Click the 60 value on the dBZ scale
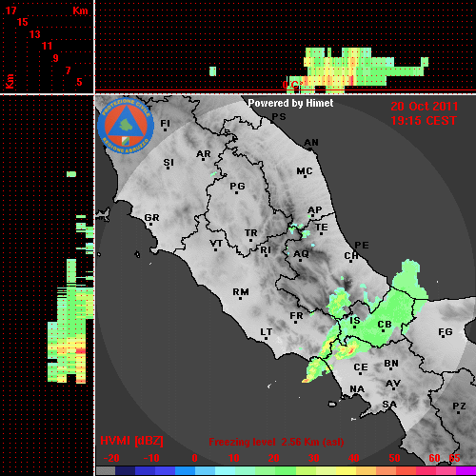 434,458
